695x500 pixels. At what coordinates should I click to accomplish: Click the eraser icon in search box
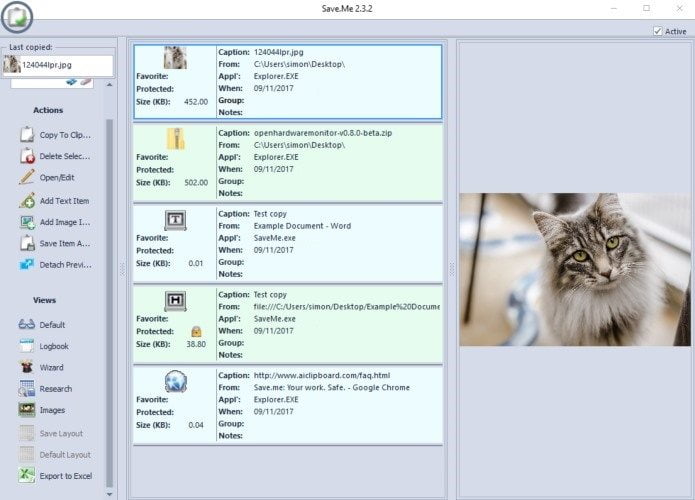[x=86, y=82]
